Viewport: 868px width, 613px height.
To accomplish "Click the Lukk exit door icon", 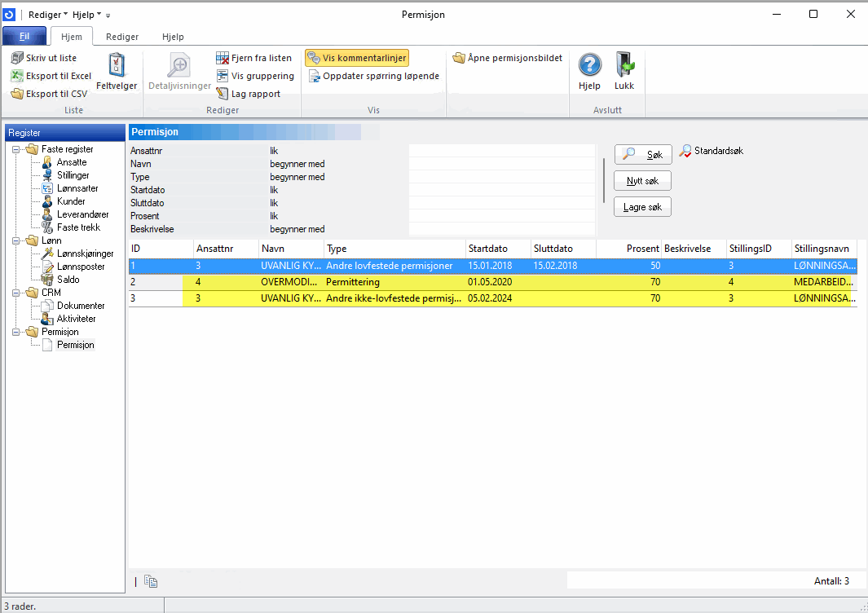I will point(624,66).
